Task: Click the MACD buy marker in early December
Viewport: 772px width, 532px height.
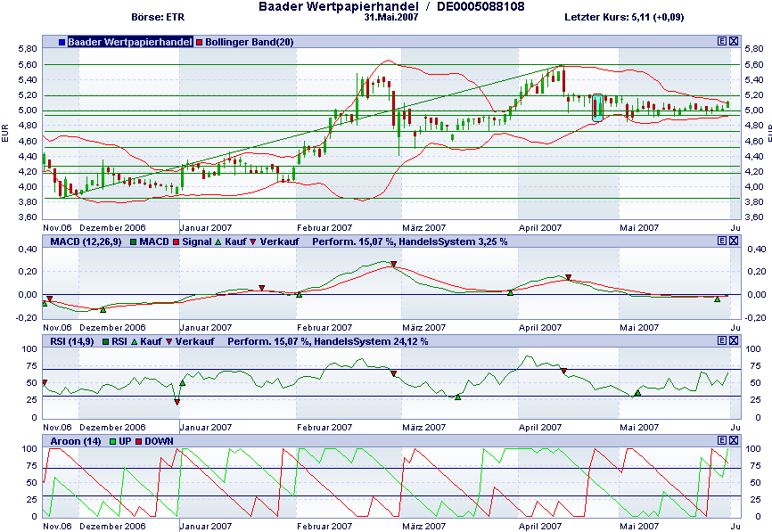Action: [x=103, y=309]
